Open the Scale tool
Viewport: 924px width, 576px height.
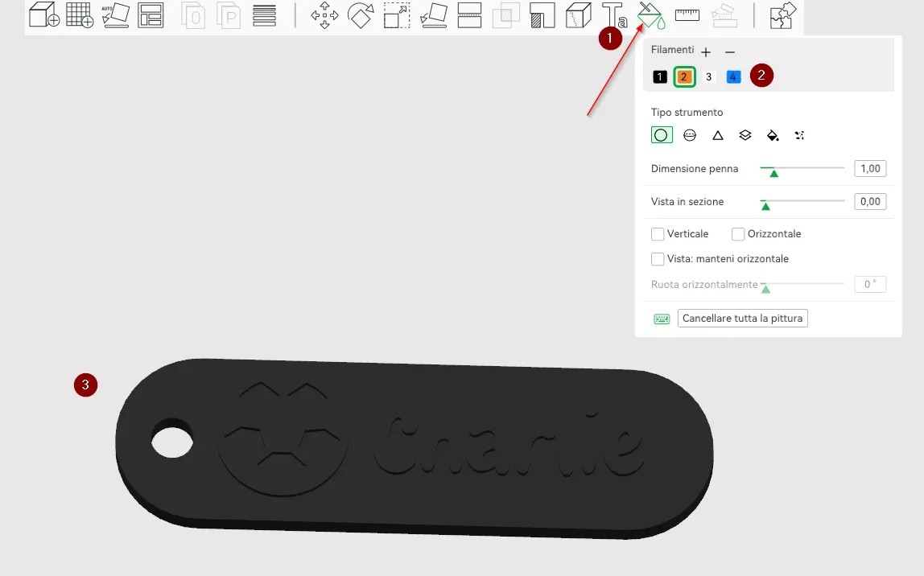point(396,15)
